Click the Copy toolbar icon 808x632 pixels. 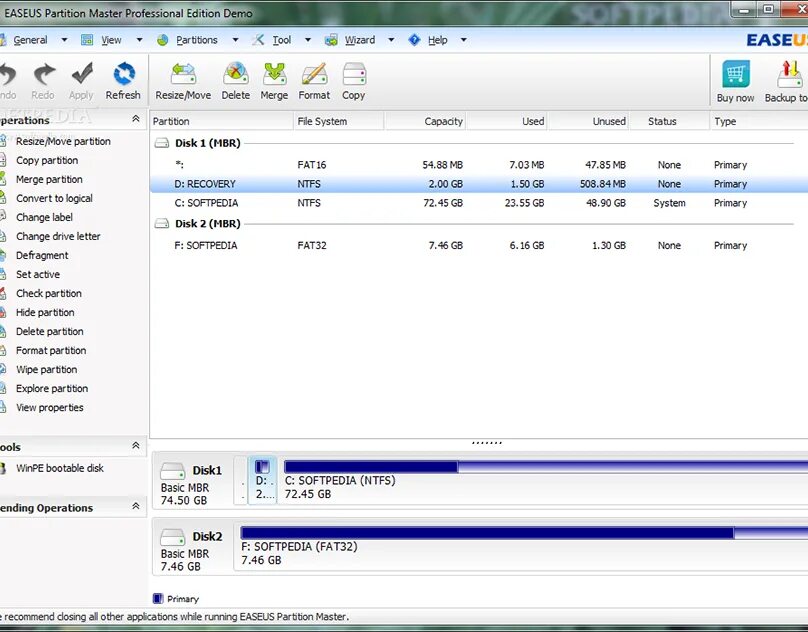tap(354, 74)
